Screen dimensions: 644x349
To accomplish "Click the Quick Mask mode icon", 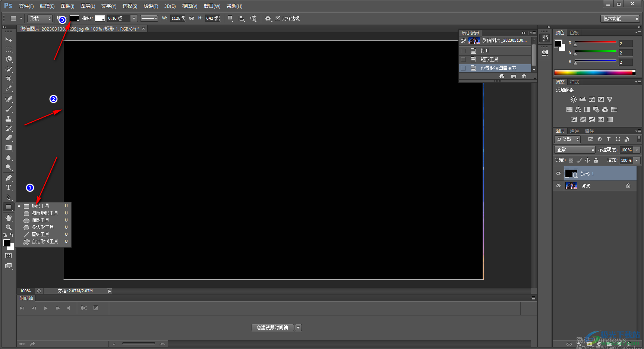I will click(x=9, y=256).
